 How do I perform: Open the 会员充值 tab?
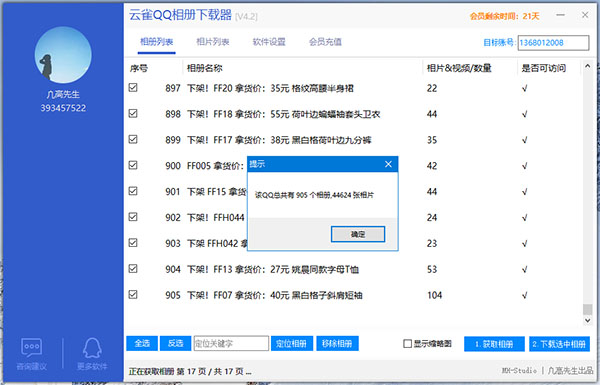[325, 41]
